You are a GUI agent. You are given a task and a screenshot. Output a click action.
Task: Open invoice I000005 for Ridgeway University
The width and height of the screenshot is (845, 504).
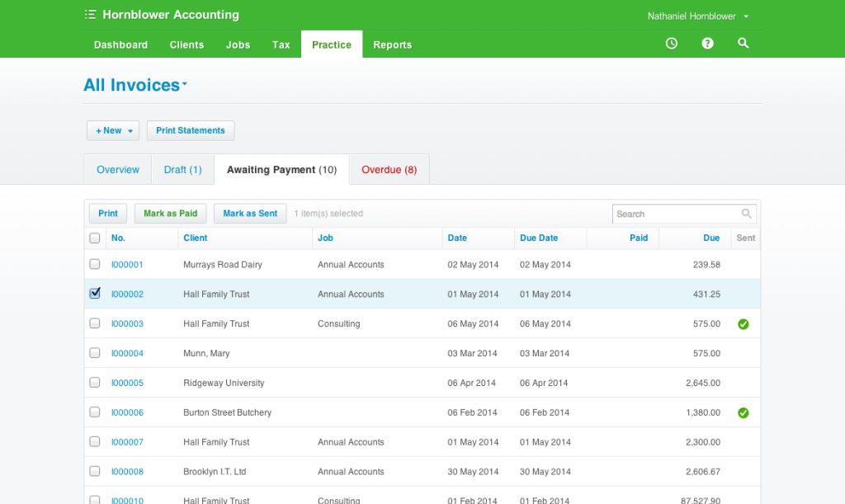click(127, 382)
